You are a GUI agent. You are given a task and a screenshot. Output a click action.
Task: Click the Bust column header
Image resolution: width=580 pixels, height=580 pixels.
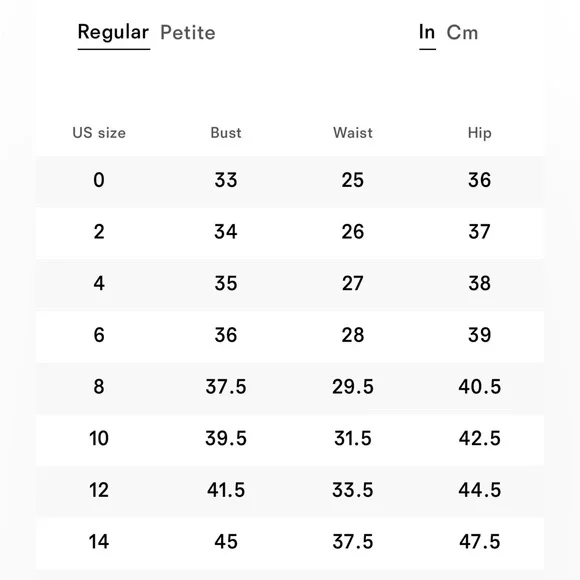(226, 133)
